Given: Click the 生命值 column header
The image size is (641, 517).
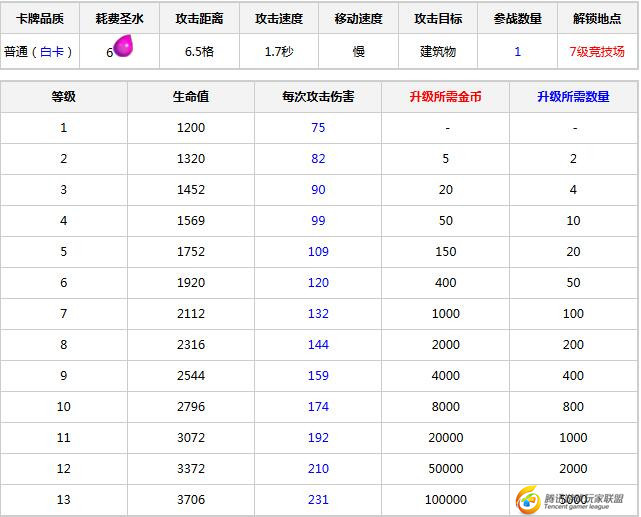Looking at the screenshot, I should point(191,97).
